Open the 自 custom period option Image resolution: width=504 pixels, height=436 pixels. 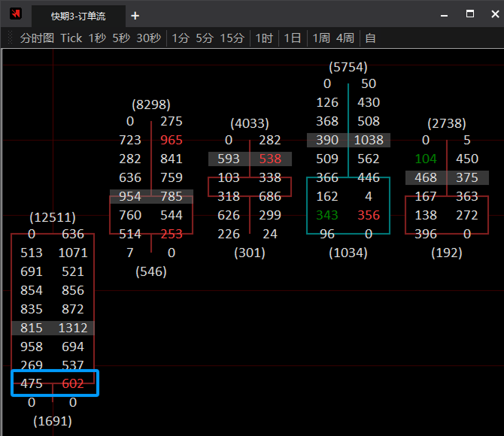click(370, 38)
